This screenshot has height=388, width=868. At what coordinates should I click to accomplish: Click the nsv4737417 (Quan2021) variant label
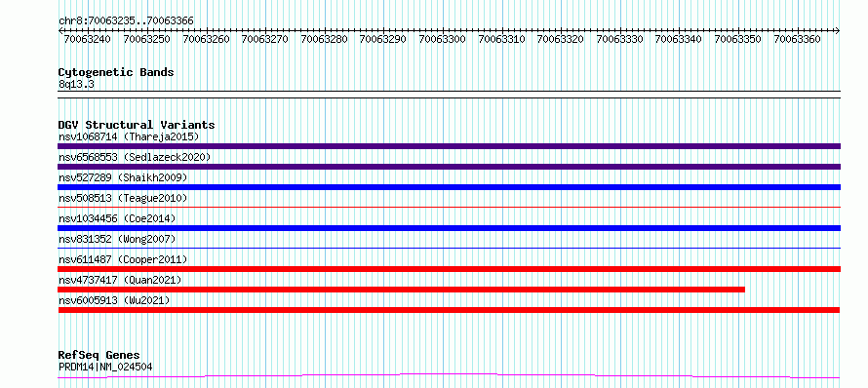(x=120, y=280)
